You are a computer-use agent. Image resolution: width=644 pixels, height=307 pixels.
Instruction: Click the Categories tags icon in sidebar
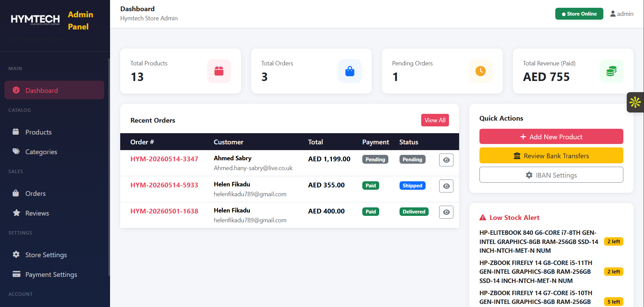16,151
